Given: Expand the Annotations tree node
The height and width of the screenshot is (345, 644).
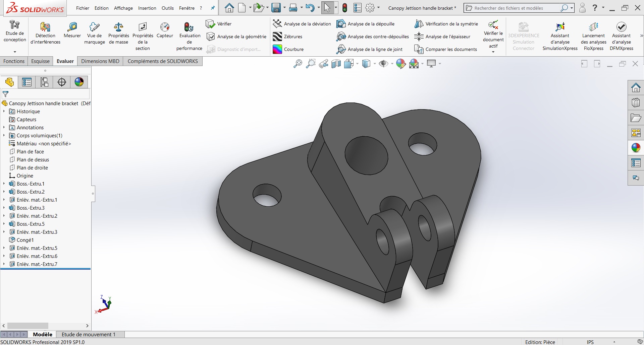Looking at the screenshot, I should [x=4, y=128].
